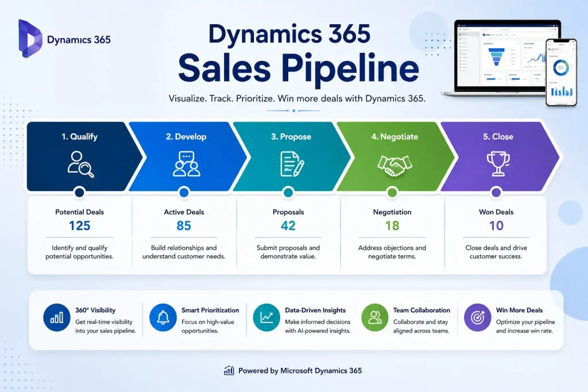This screenshot has height=392, width=588.
Task: Click the blue Develop timeline dot
Action: [184, 193]
